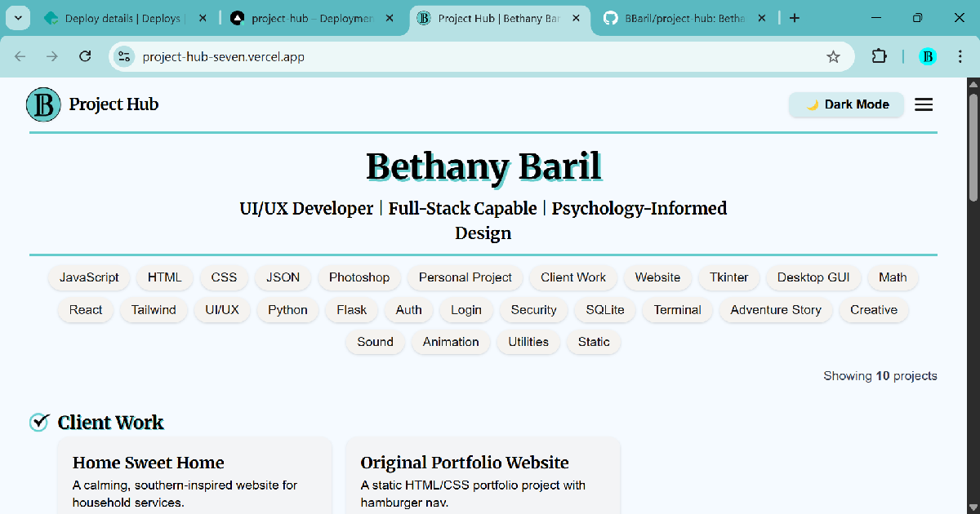Click the Vercel triangle icon on Deploy details tab
Image resolution: width=980 pixels, height=514 pixels.
(51, 16)
